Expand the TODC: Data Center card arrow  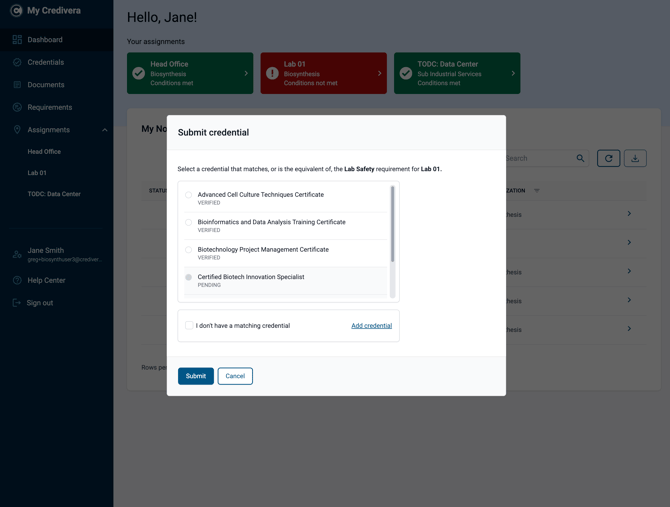pyautogui.click(x=513, y=73)
